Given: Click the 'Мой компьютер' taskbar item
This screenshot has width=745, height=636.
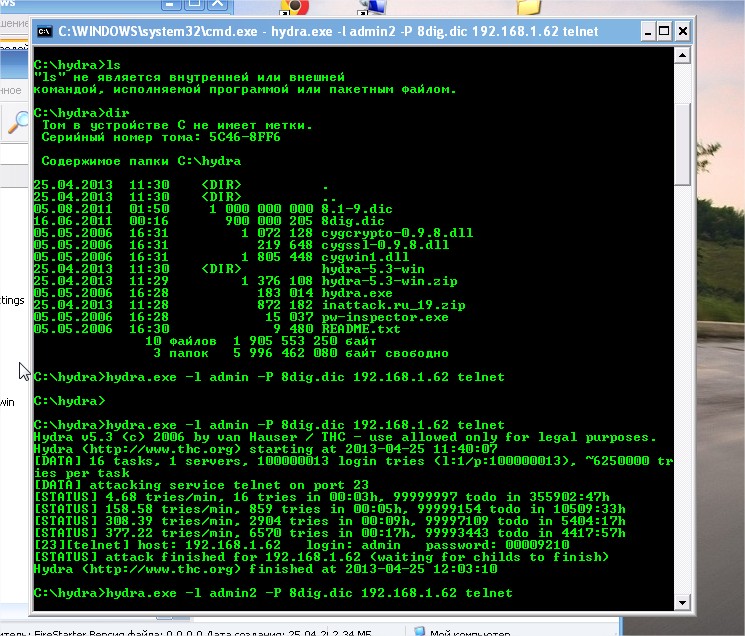Looking at the screenshot, I should (463, 632).
